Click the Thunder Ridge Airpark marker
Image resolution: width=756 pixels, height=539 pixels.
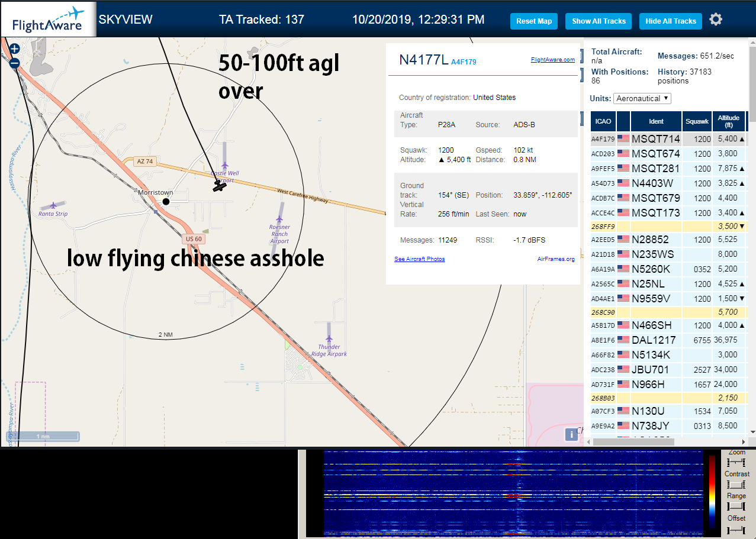[329, 339]
